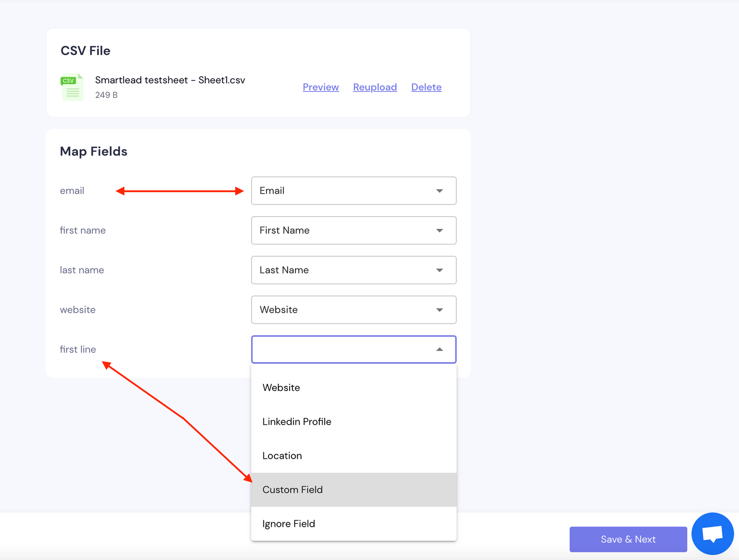The image size is (739, 560).
Task: Click the CSV file icon thumbnail
Action: coord(72,87)
